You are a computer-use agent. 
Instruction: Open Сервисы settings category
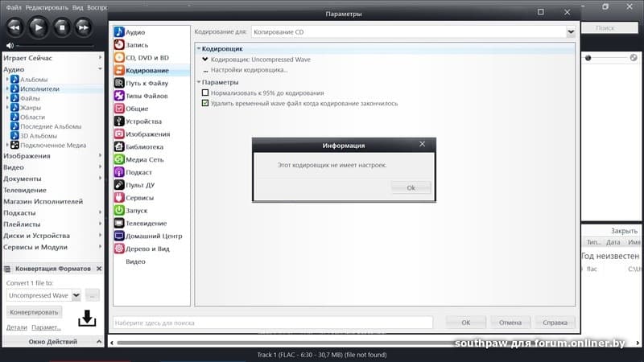tap(151, 197)
